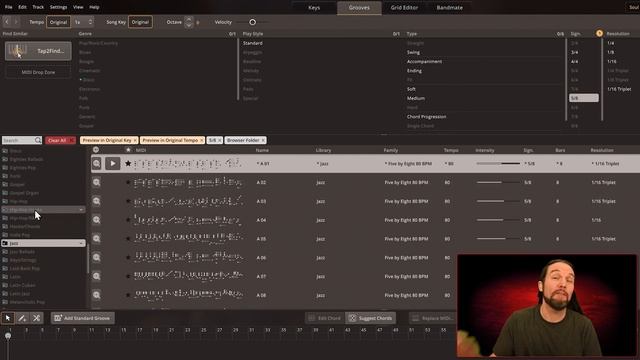640x360 pixels.
Task: Click Add Standard Groove button
Action: pos(83,318)
